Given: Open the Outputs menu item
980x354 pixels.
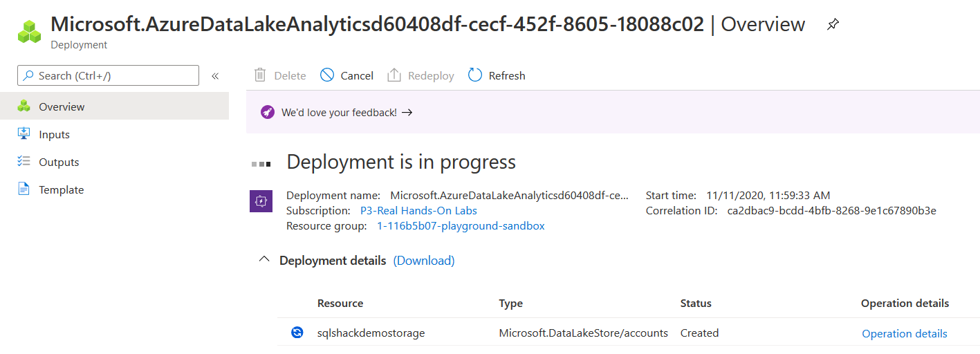Looking at the screenshot, I should click(59, 162).
